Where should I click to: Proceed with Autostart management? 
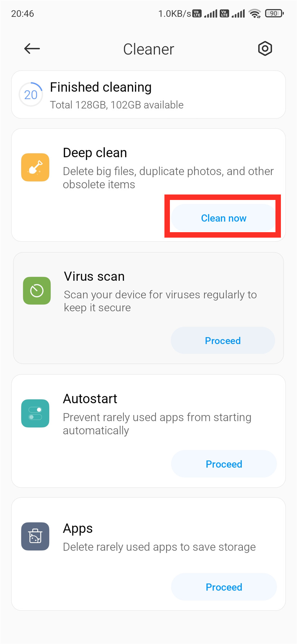coord(224,464)
